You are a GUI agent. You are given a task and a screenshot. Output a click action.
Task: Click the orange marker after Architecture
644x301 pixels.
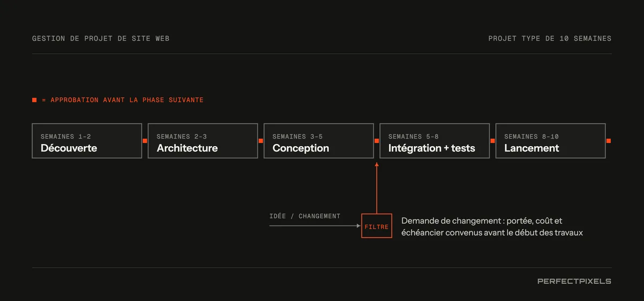tap(261, 141)
